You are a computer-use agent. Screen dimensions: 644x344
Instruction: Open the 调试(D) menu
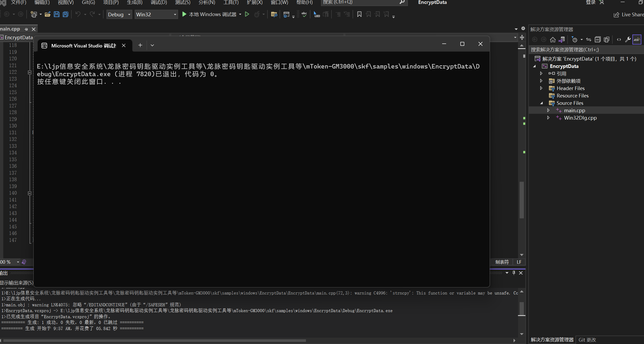159,2
